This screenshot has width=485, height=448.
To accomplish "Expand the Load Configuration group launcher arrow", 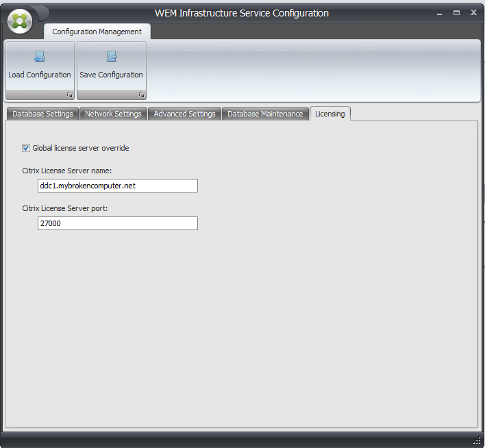I will [70, 95].
